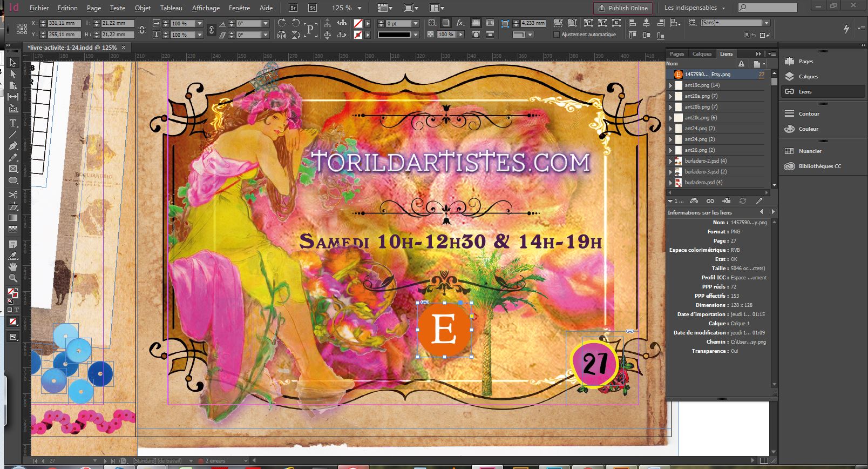Image resolution: width=868 pixels, height=469 pixels.
Task: Switch to the Pages tab in the panel
Action: pyautogui.click(x=677, y=53)
